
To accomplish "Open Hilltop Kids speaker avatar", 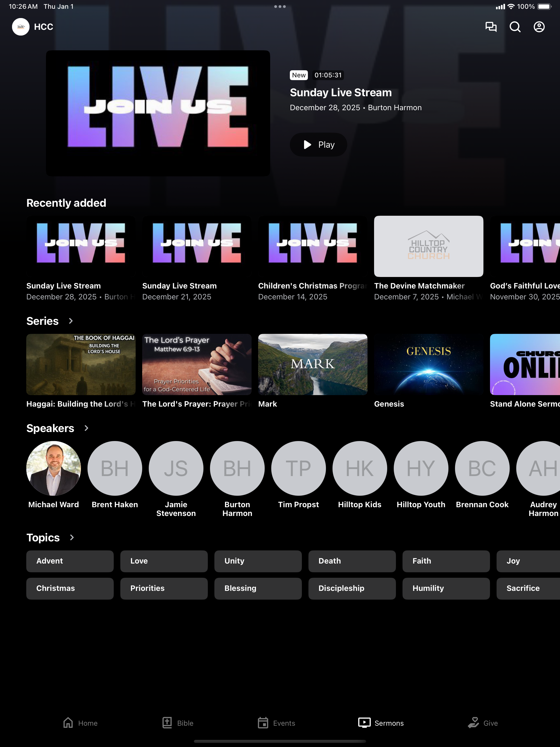I will 360,468.
